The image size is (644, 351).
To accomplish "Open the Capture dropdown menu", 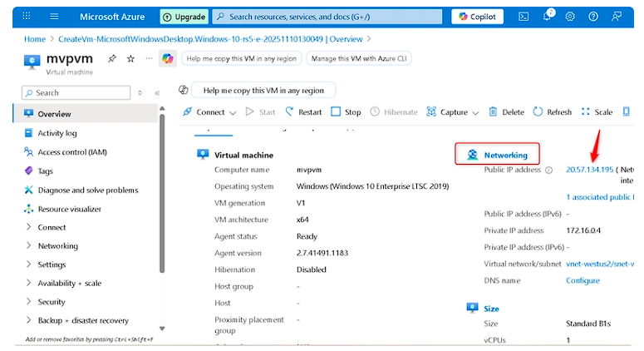I will (x=453, y=112).
